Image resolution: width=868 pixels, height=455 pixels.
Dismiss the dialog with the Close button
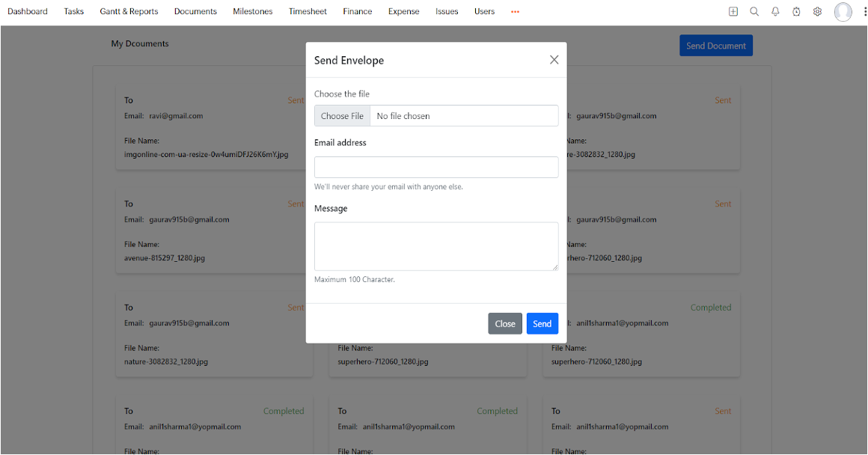click(505, 323)
